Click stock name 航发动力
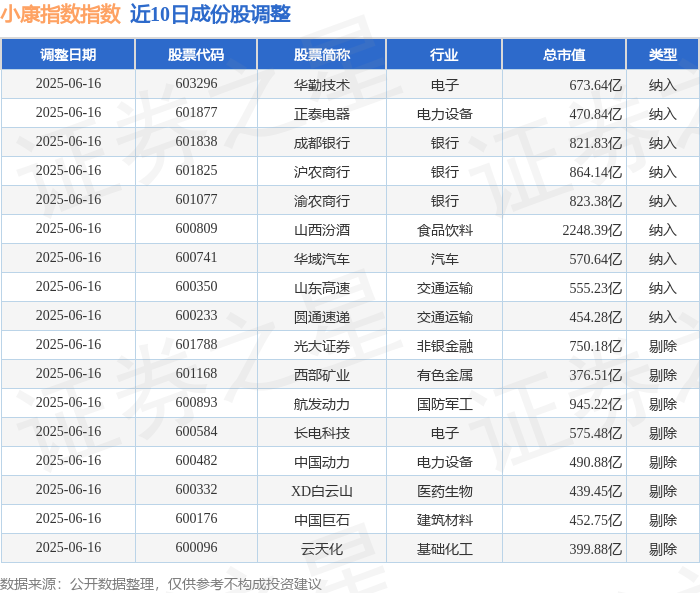The height and width of the screenshot is (593, 700). tap(321, 404)
